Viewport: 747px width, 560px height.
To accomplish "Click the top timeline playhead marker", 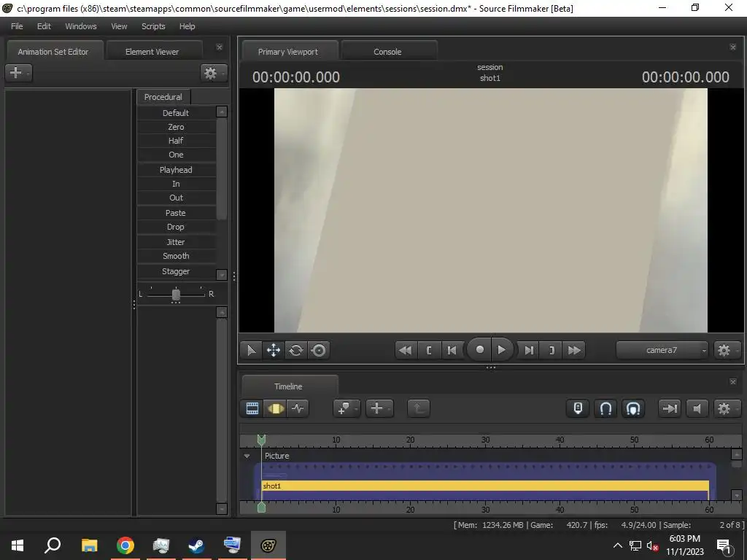I will pos(261,440).
